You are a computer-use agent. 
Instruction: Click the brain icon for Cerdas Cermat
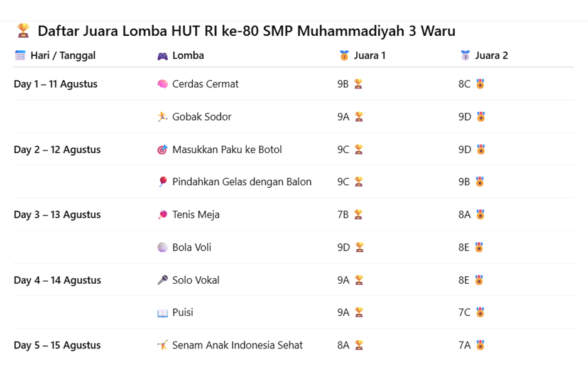(x=162, y=84)
